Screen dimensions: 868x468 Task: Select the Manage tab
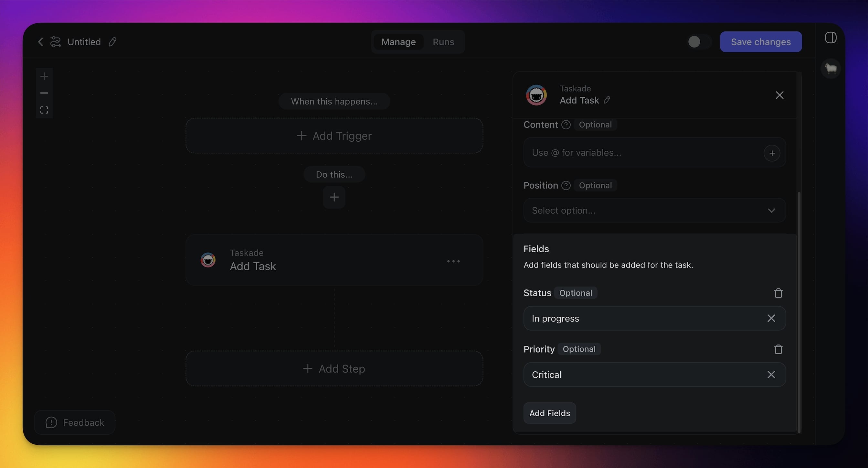[x=398, y=42]
